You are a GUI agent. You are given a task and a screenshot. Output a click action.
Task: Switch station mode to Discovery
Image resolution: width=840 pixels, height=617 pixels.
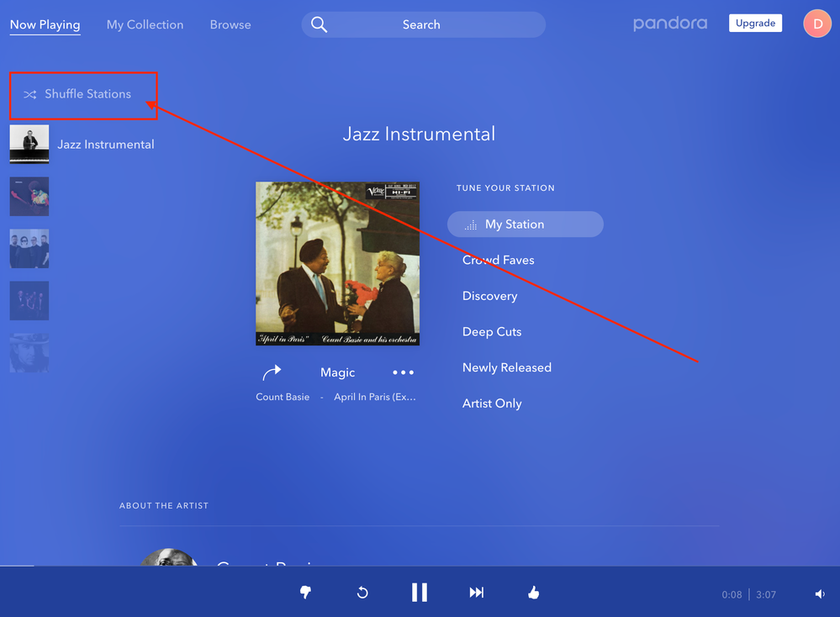[x=489, y=296]
